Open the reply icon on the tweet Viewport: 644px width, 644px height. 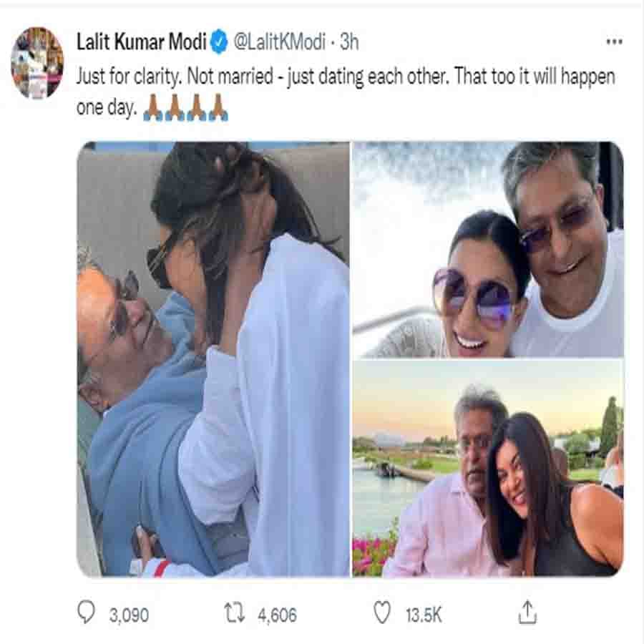(x=87, y=612)
